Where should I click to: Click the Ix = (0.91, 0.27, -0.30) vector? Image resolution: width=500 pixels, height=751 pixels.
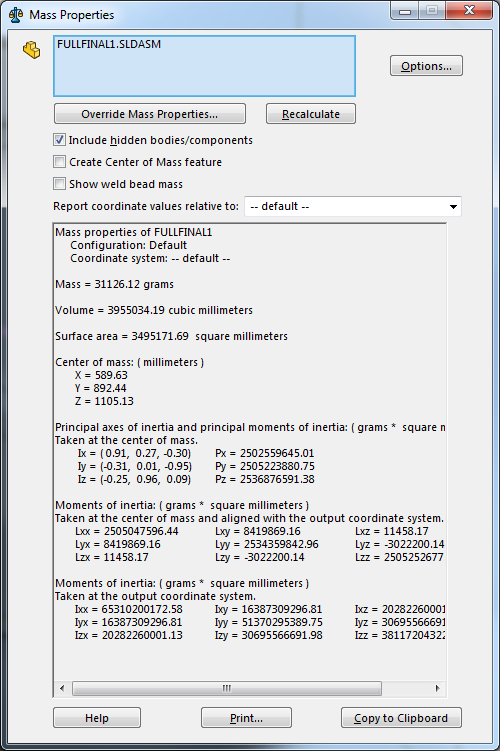coord(134,453)
